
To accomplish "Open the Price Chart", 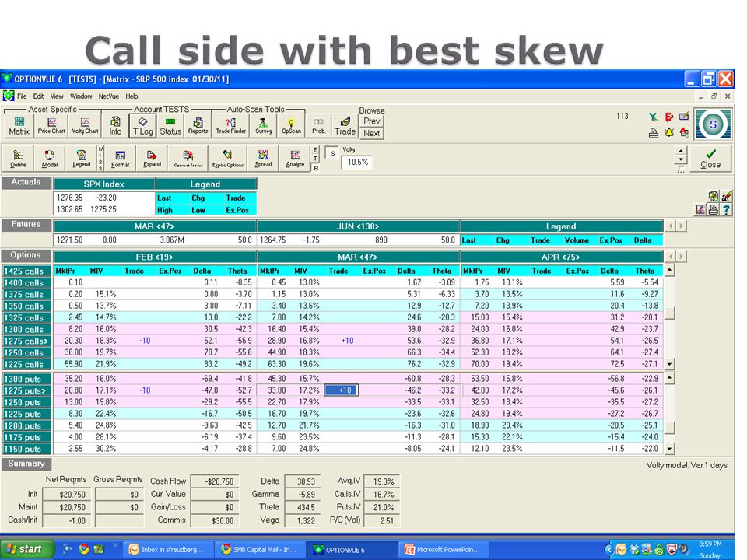I will 51,126.
